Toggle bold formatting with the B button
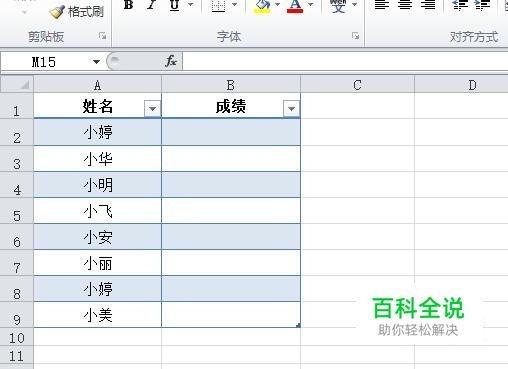 (129, 5)
